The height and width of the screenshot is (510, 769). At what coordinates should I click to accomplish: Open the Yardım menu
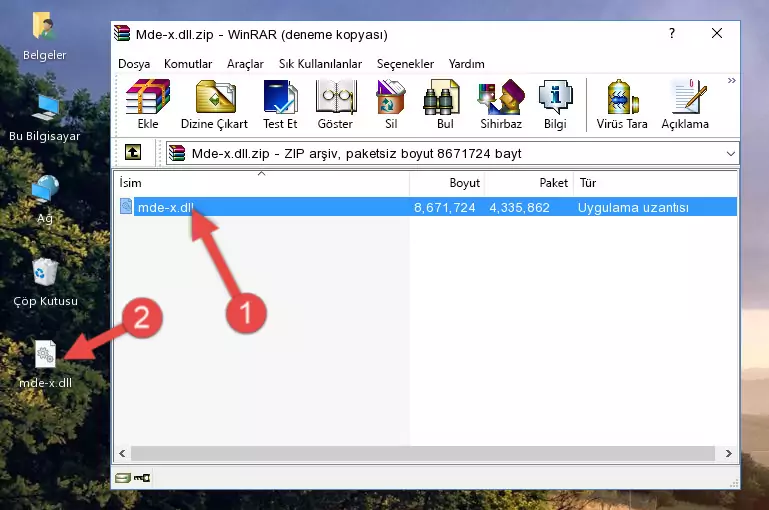(466, 64)
